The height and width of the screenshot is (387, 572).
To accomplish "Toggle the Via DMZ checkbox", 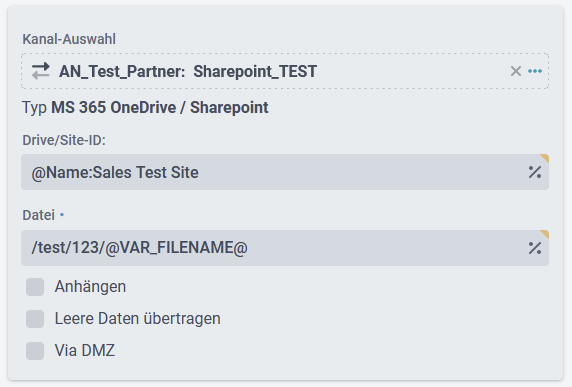I will 35,351.
